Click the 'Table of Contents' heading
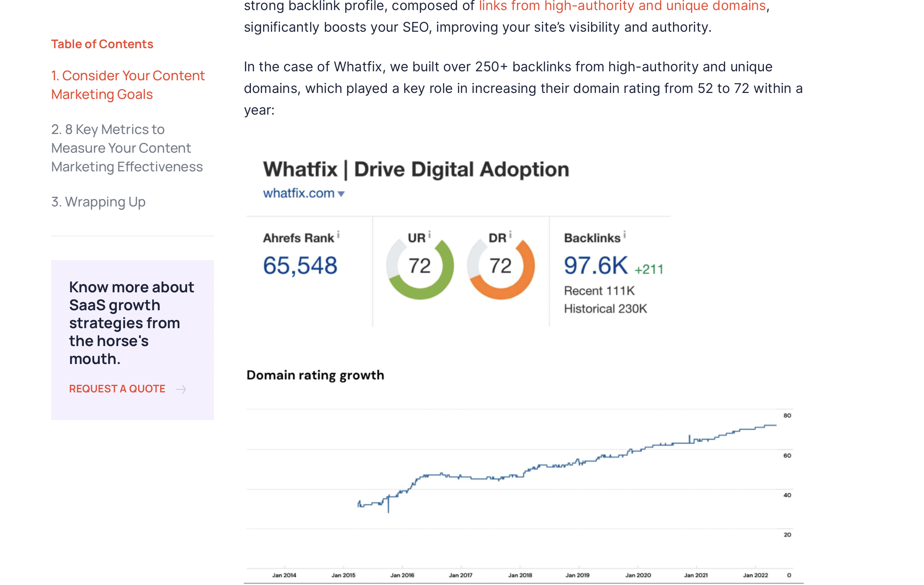 (102, 44)
